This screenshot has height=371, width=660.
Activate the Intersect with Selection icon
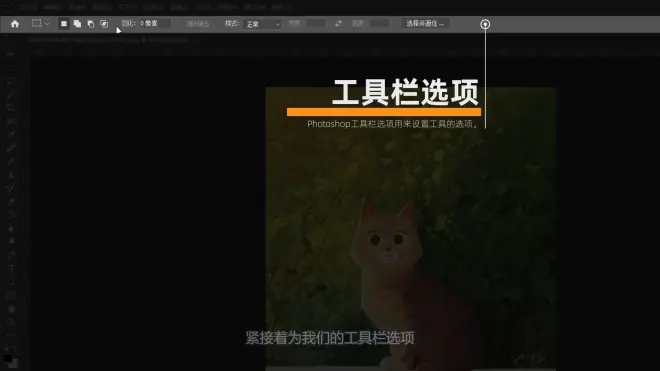point(104,24)
